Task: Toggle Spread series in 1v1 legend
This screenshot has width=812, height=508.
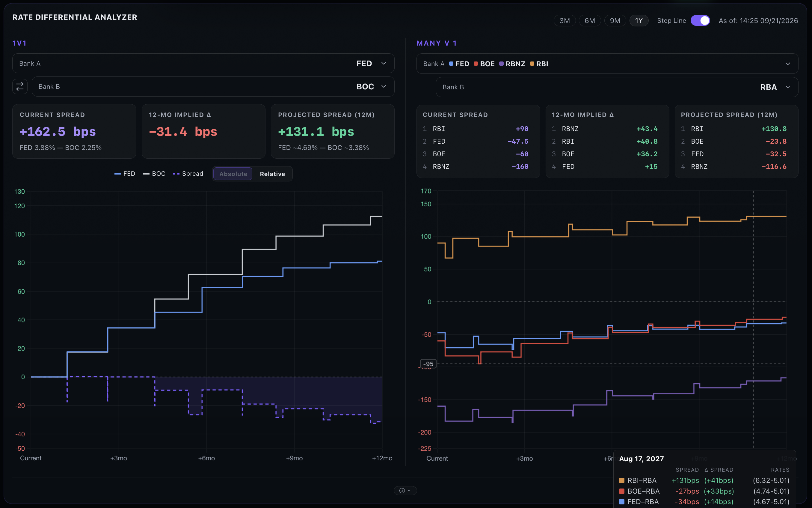Action: click(x=188, y=174)
